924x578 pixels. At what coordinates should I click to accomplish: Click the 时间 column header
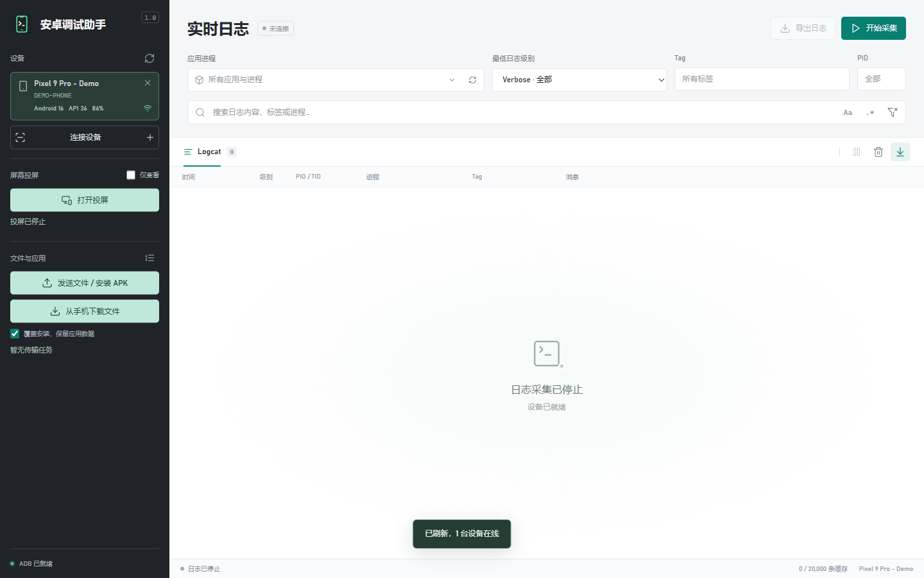coord(188,177)
